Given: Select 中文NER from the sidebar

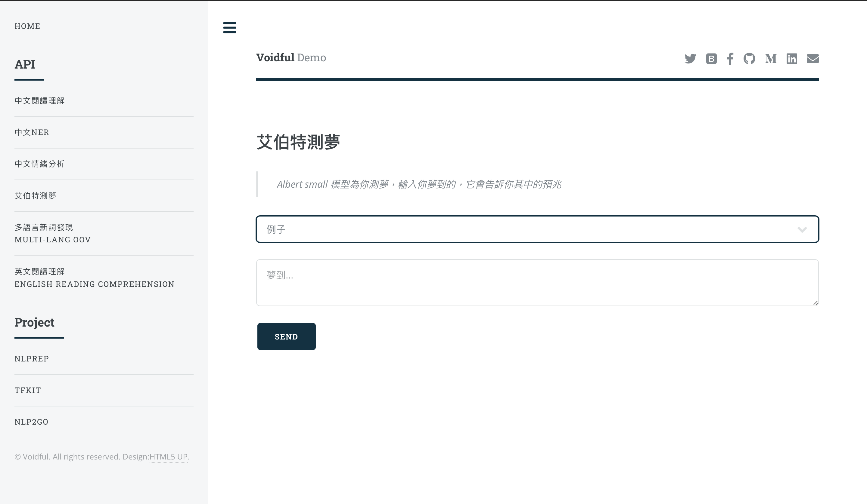Looking at the screenshot, I should coord(32,132).
